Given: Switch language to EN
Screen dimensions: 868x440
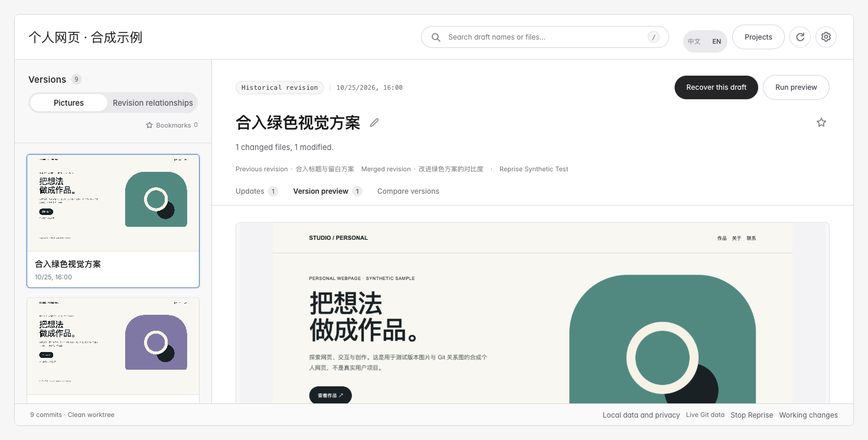Looking at the screenshot, I should click(x=716, y=42).
